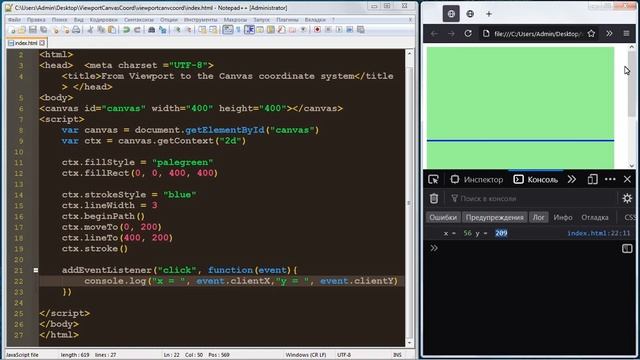Toggle Инфо console filter
This screenshot has height=360, width=640.
[x=563, y=217]
